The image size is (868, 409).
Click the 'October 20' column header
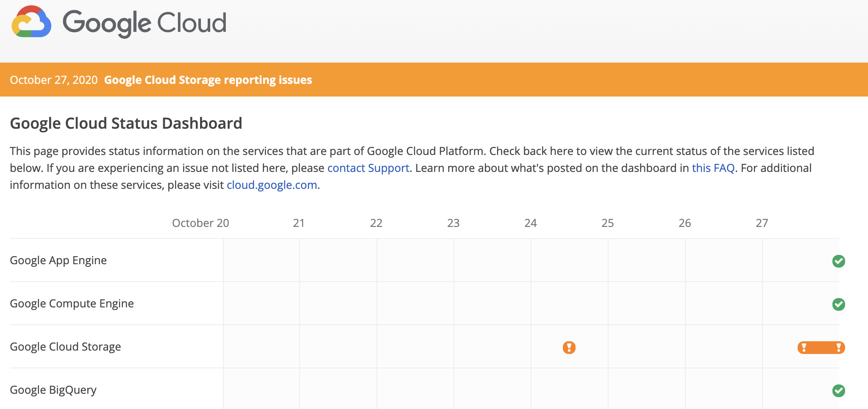pos(200,223)
